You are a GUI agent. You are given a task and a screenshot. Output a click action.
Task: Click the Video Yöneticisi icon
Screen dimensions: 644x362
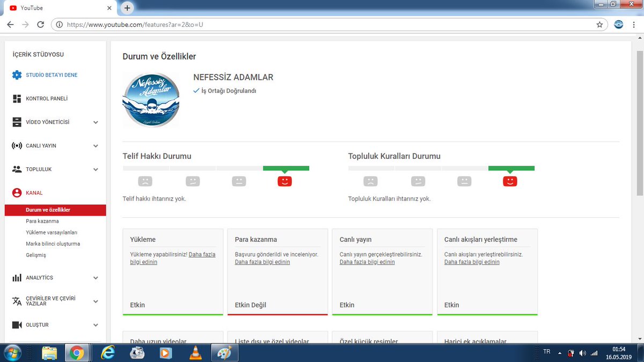pyautogui.click(x=17, y=122)
